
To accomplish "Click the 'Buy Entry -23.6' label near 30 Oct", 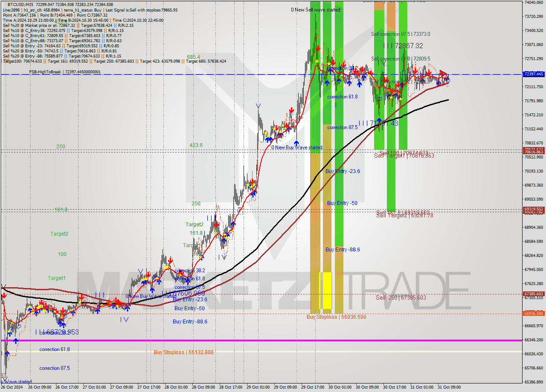I will click(x=343, y=171).
